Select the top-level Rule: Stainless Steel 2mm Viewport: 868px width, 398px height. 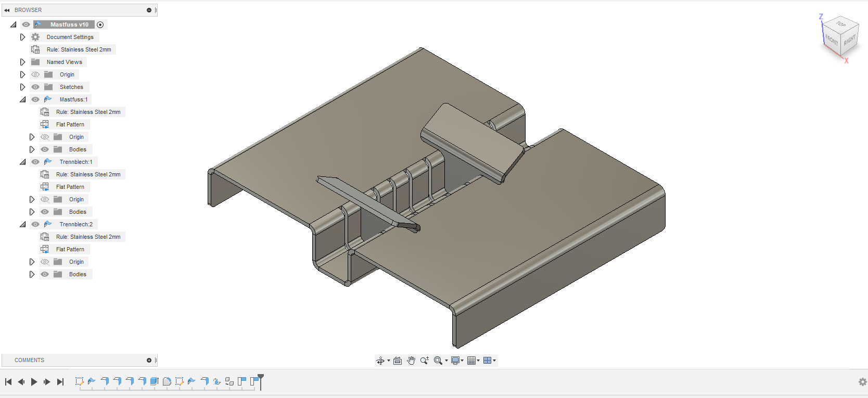pos(79,49)
